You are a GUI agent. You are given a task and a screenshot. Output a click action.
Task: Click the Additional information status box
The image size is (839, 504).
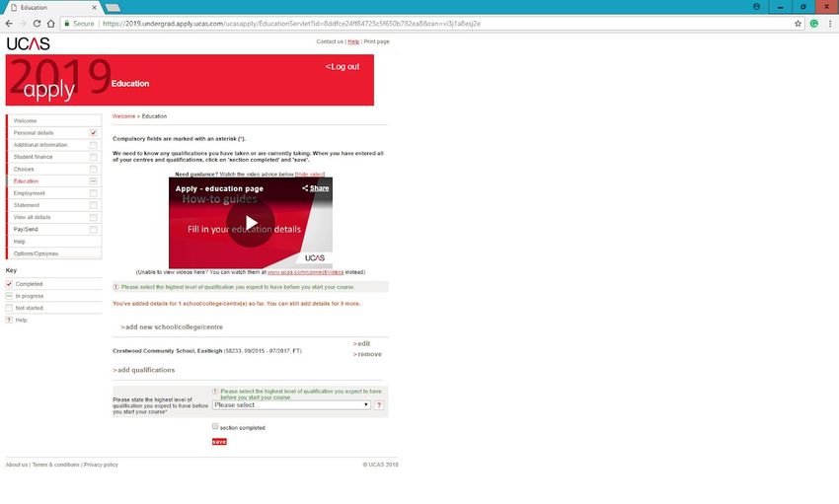pyautogui.click(x=93, y=145)
